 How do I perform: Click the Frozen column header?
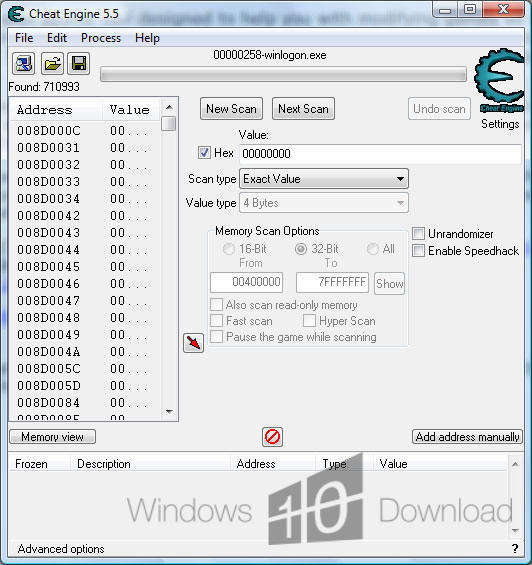[39, 463]
